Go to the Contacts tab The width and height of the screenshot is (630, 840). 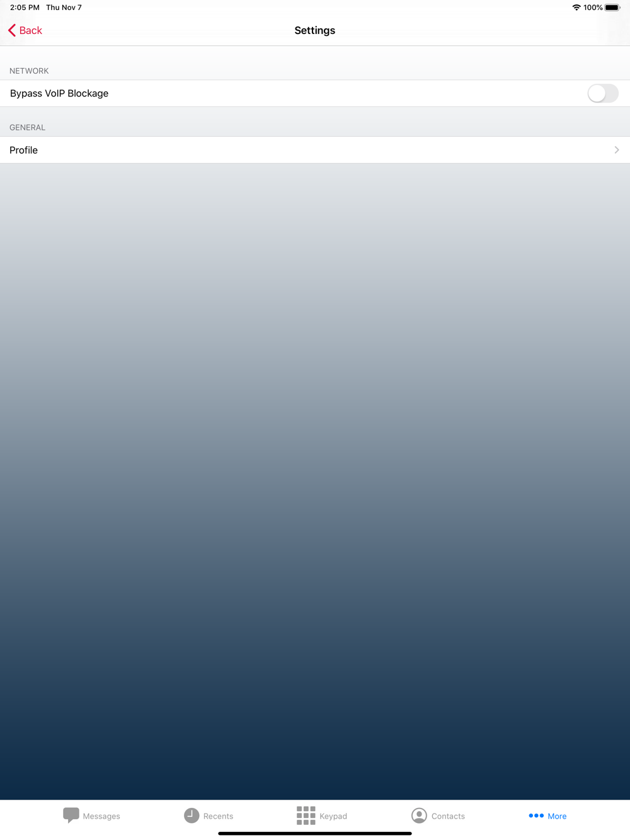coord(438,815)
